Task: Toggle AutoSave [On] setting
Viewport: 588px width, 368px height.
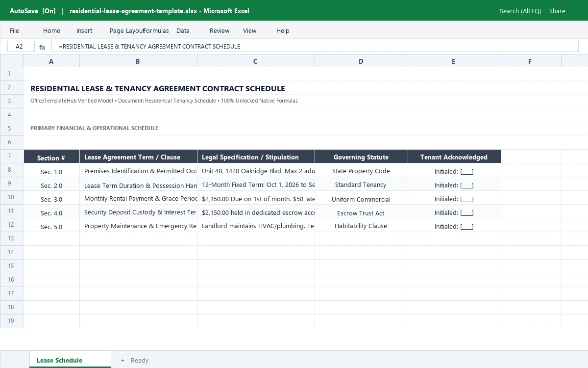Action: pyautogui.click(x=33, y=11)
